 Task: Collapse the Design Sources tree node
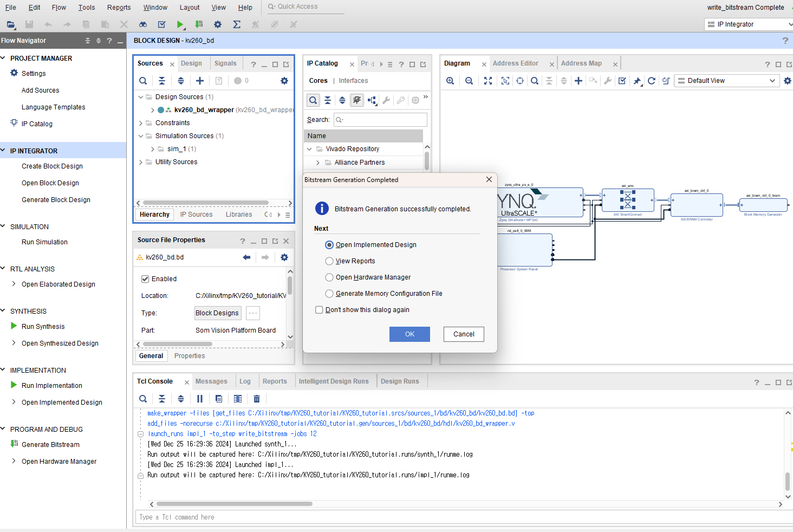click(x=141, y=97)
